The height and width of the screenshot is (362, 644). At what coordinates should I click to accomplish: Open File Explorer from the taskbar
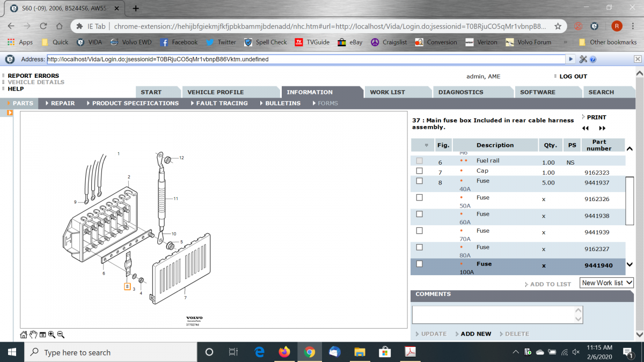point(360,352)
